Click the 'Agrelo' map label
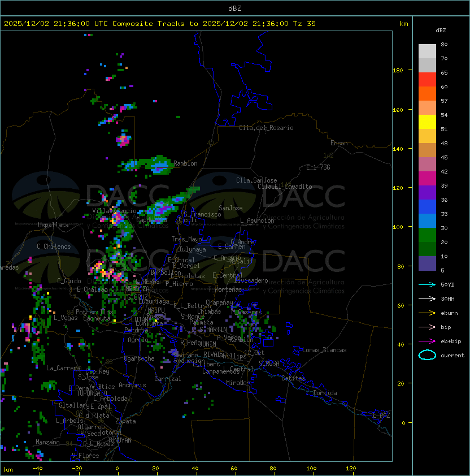The height and width of the screenshot is (476, 470). (138, 340)
